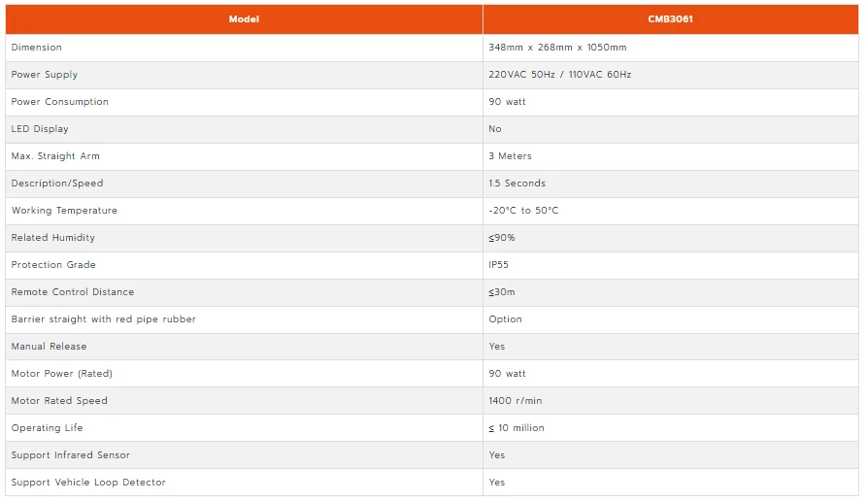This screenshot has width=868, height=502.
Task: Click the Power Consumption label
Action: 60,102
